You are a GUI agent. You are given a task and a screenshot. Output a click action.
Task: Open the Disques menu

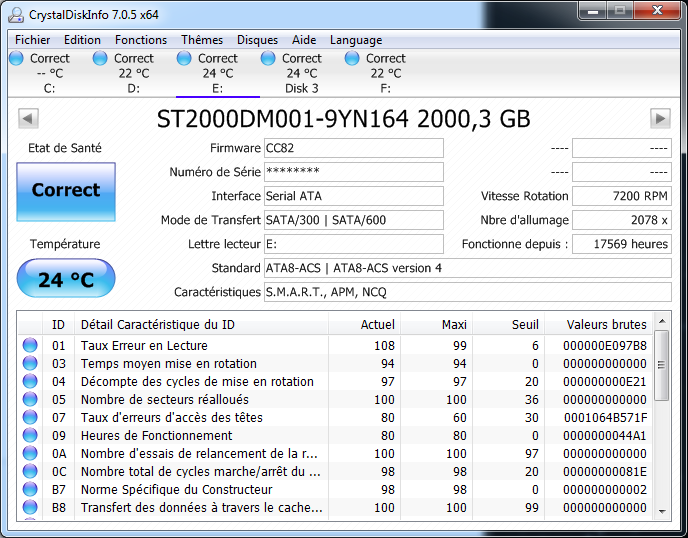[257, 40]
